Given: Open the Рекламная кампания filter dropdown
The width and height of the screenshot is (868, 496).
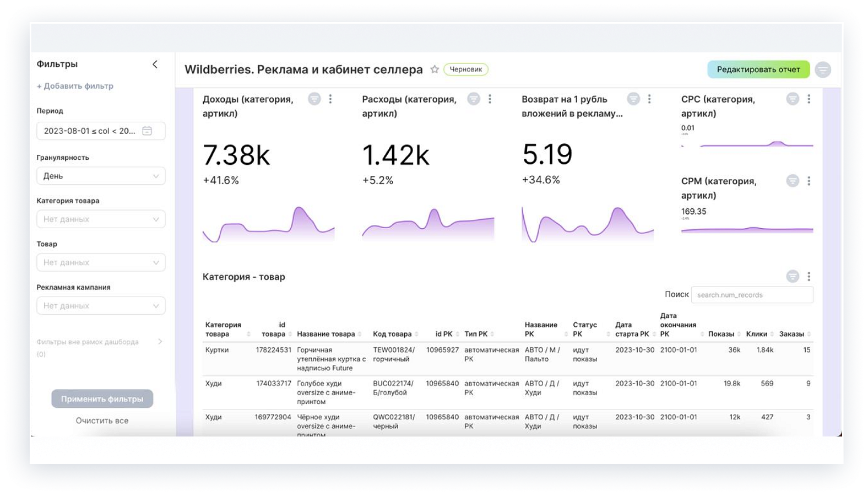Looking at the screenshot, I should tap(101, 306).
